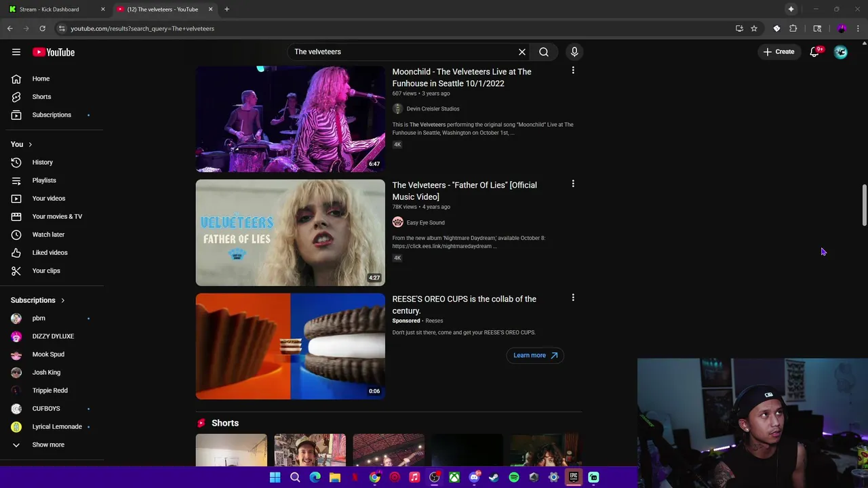Viewport: 868px width, 488px height.
Task: Open Epic Games Launcher from taskbar
Action: click(574, 477)
